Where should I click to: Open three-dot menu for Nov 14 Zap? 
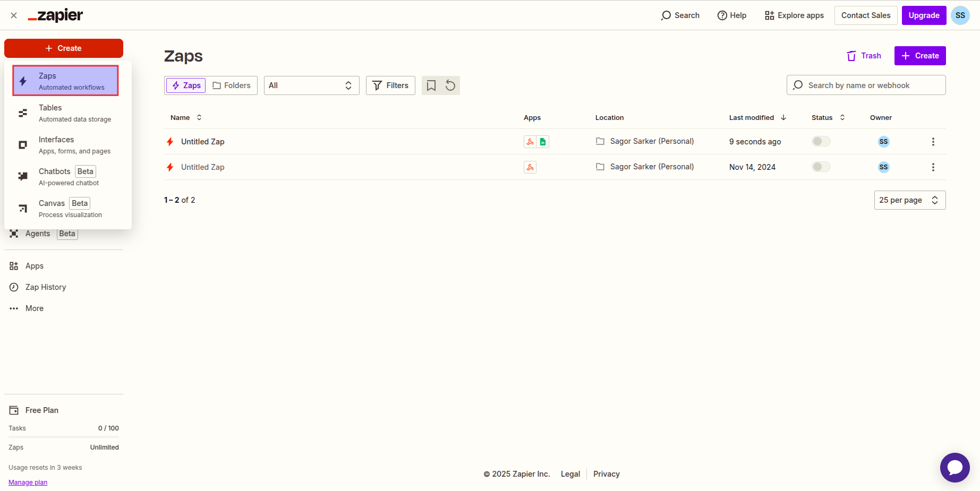[933, 167]
